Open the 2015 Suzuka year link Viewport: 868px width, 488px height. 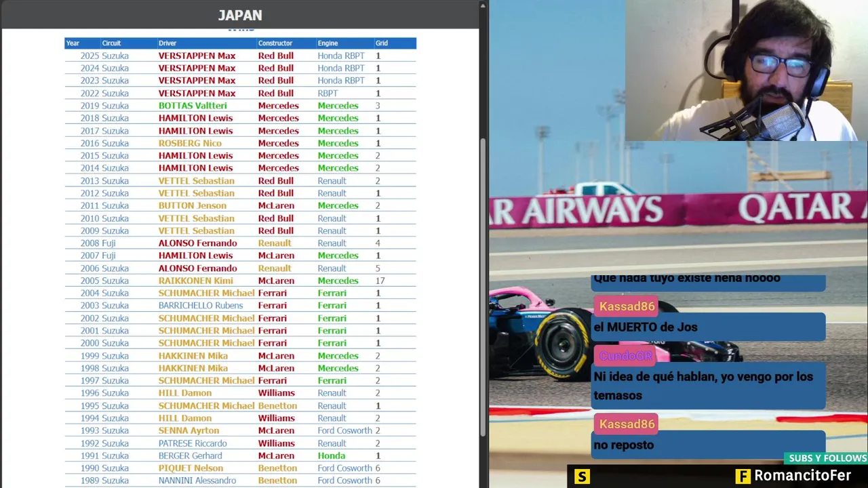pos(104,156)
